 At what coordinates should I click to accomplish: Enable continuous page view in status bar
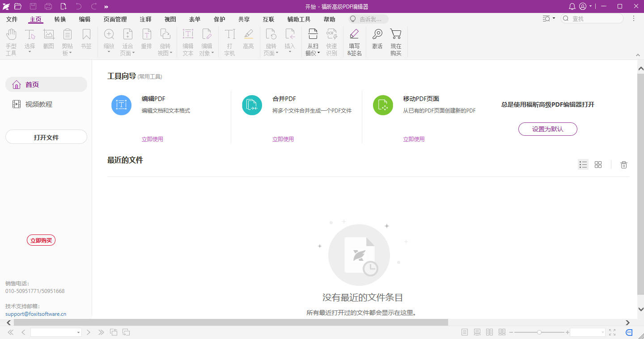[x=477, y=332]
